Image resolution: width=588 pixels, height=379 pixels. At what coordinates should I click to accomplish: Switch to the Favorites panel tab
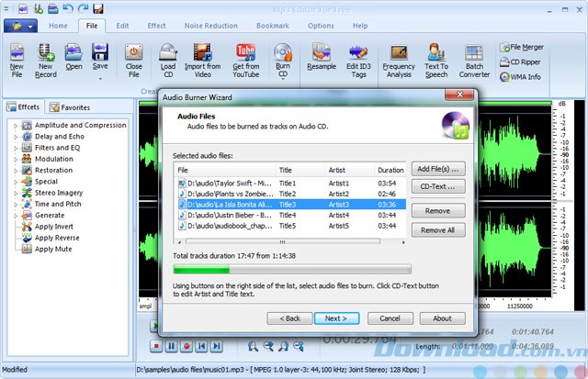click(70, 107)
